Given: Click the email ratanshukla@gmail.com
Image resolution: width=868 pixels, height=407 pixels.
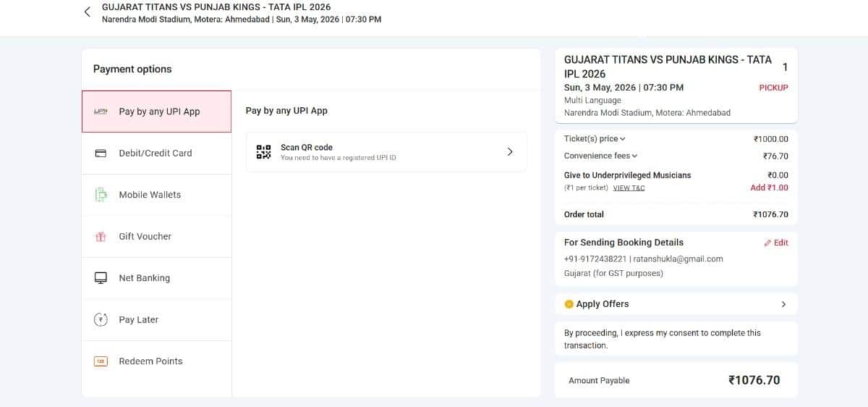Looking at the screenshot, I should pos(678,259).
